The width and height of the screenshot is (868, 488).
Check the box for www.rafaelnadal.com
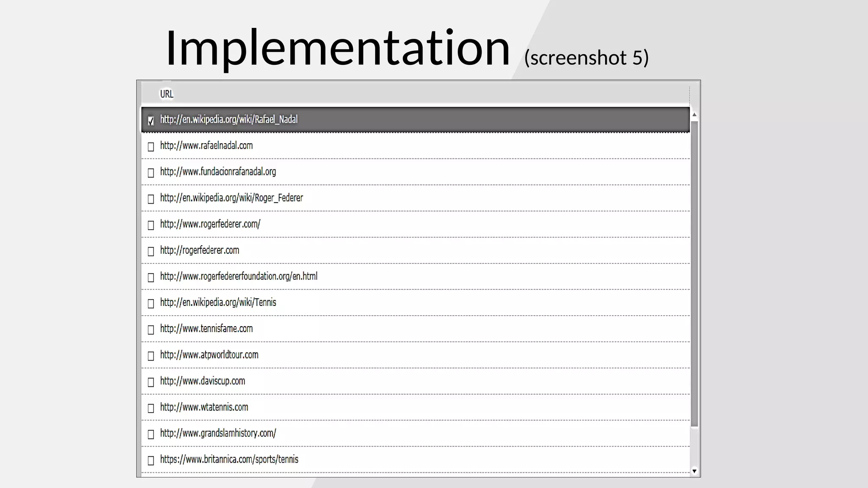[151, 147]
